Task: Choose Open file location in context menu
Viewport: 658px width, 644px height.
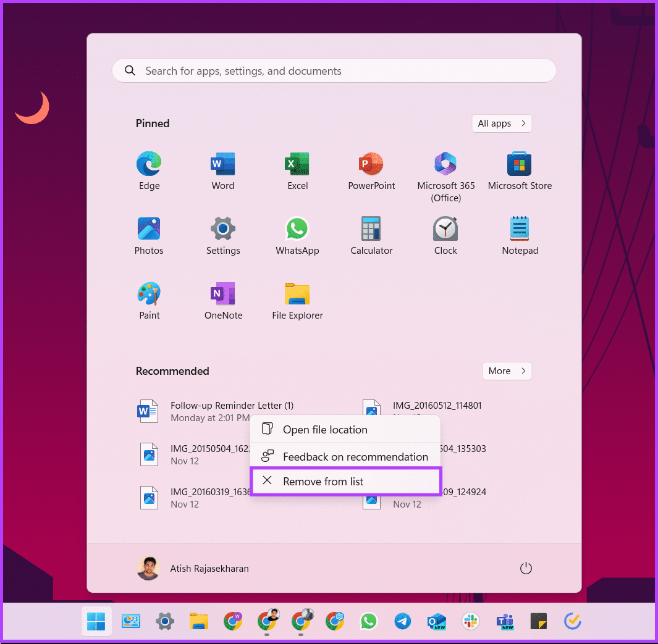Action: tap(345, 430)
